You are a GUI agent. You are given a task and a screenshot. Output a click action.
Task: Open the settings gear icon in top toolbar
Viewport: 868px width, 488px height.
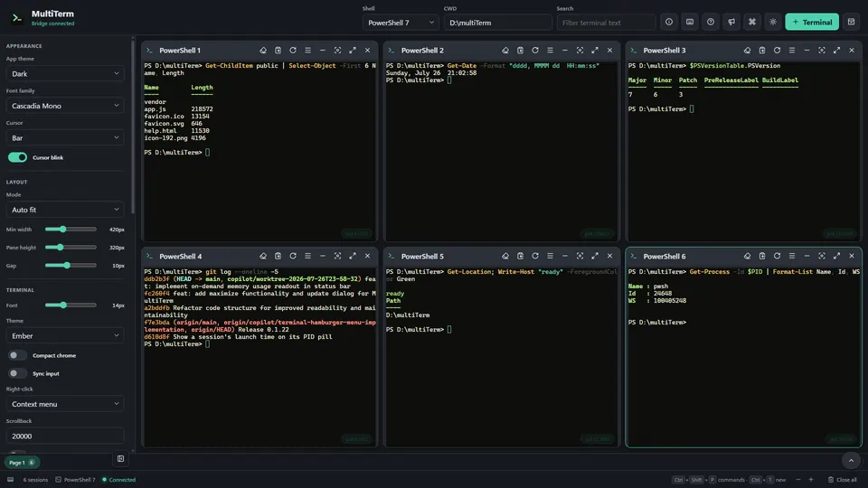[773, 22]
